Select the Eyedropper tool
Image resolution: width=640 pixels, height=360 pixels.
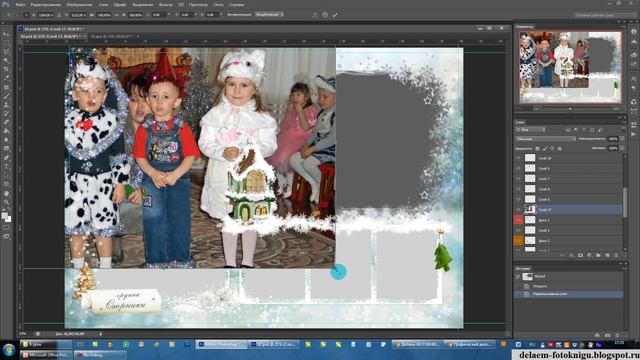7,78
